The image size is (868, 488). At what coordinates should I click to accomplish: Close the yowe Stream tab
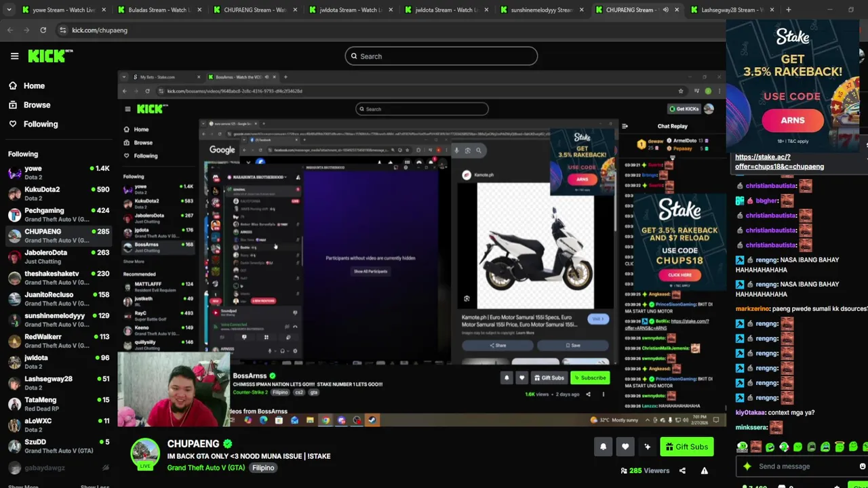point(102,9)
